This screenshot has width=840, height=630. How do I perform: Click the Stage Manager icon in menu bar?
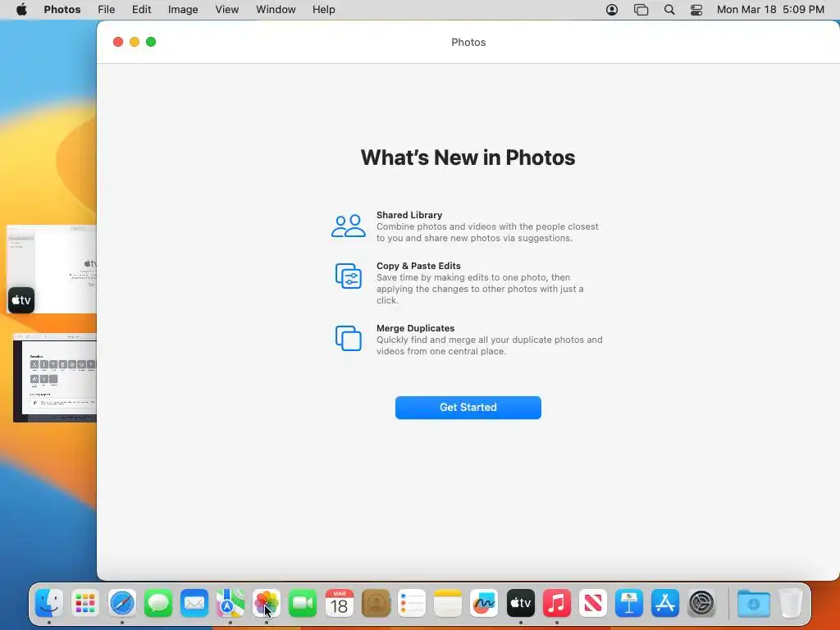[641, 10]
